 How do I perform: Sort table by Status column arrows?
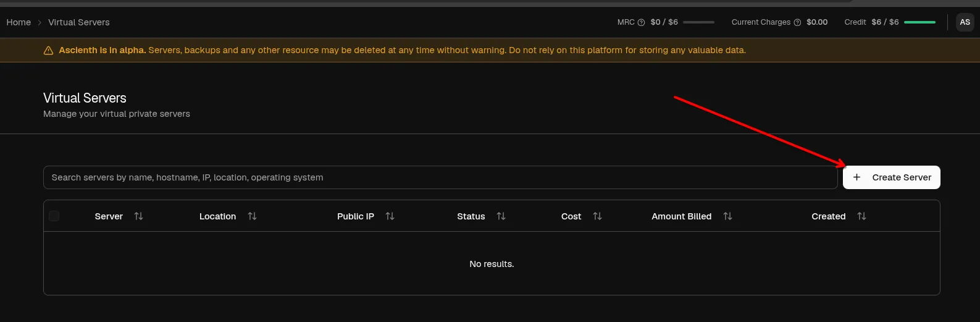click(501, 216)
